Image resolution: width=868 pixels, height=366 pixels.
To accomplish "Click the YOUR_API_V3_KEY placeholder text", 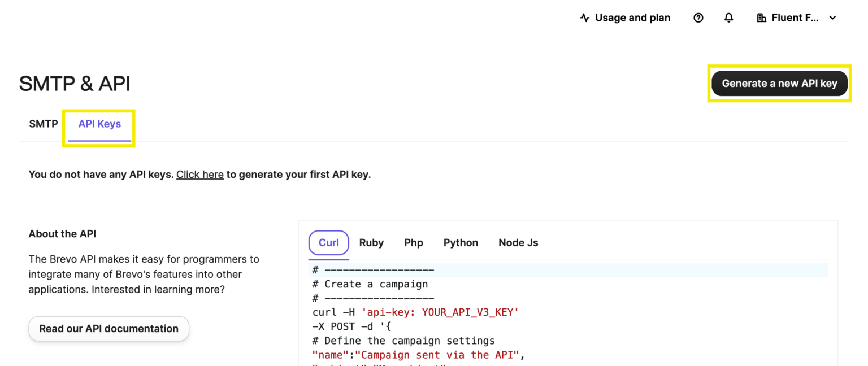I will pyautogui.click(x=470, y=312).
